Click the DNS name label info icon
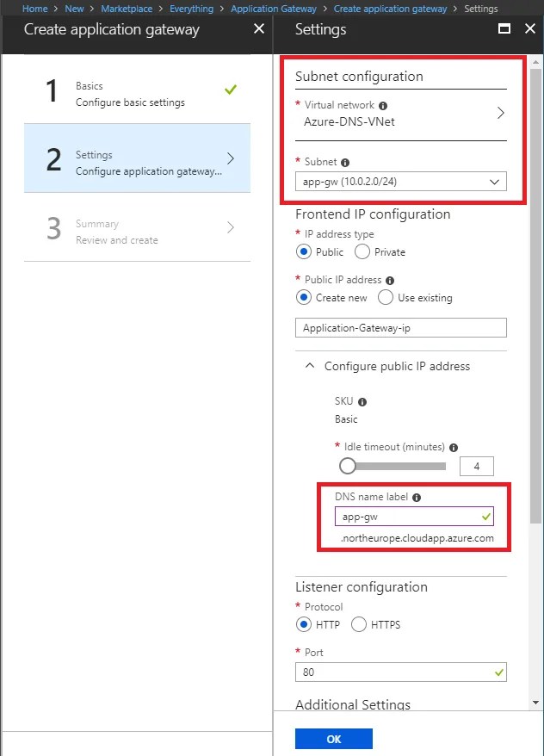 (417, 498)
